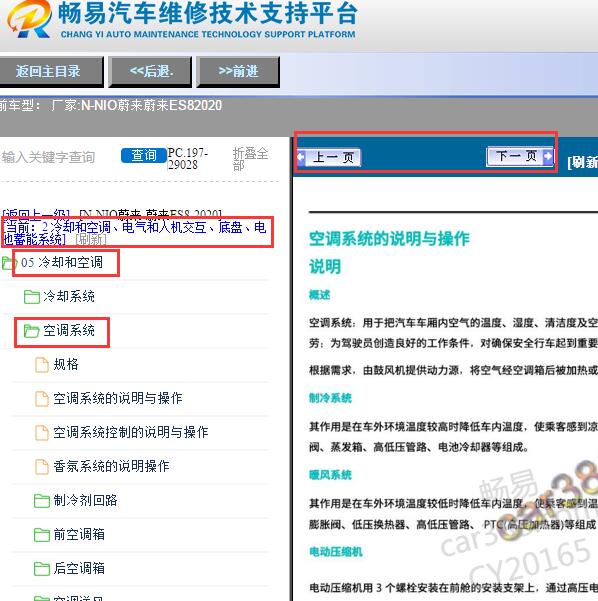
Task: Select 前空调箱 tree entry text
Action: point(79,535)
